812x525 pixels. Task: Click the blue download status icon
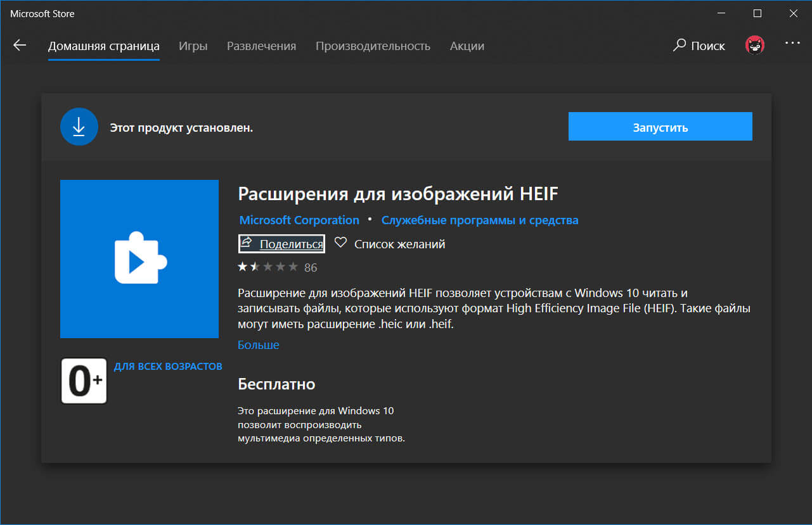click(79, 127)
